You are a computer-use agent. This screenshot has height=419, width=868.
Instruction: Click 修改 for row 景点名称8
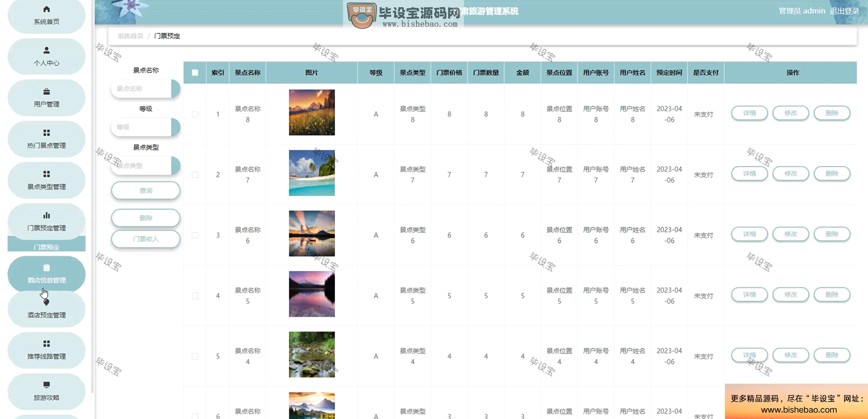coord(790,113)
